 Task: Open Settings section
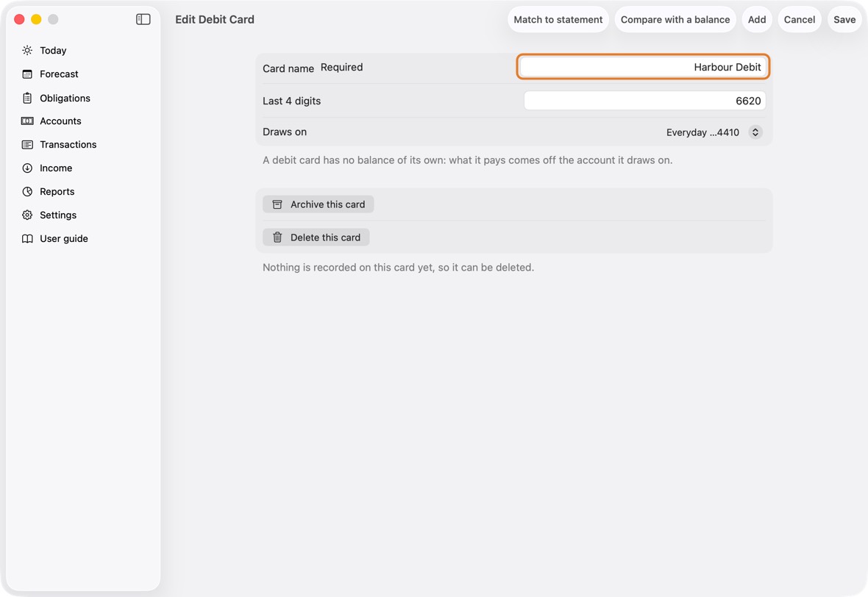[x=58, y=215]
